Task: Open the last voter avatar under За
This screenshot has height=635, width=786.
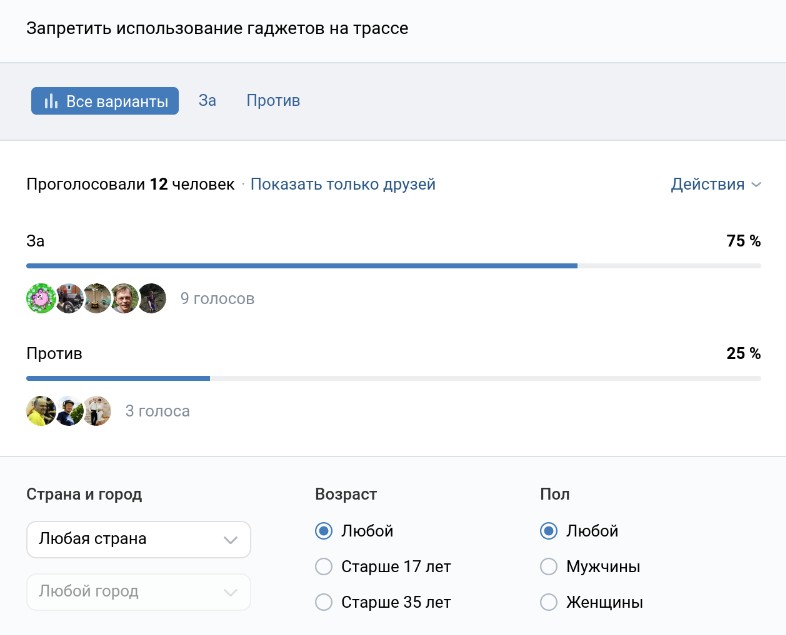Action: (152, 298)
